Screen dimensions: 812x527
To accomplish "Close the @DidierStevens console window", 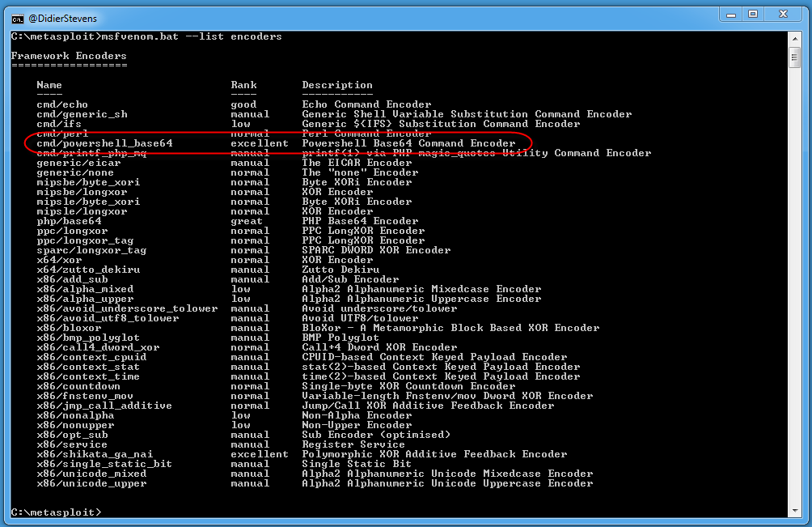I will (785, 14).
